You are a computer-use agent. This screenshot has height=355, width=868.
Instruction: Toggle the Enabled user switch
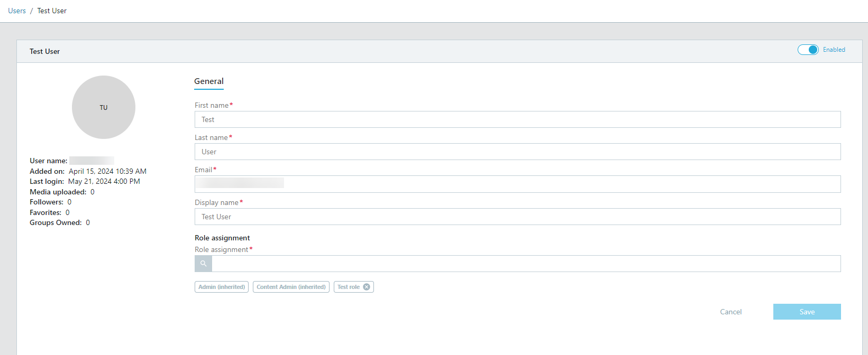[x=808, y=50]
